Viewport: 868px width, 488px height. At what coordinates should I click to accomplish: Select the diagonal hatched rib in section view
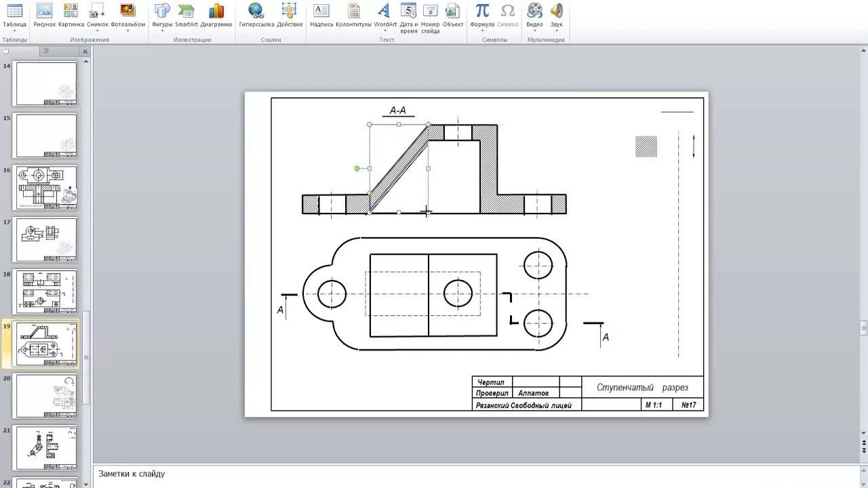pos(399,169)
